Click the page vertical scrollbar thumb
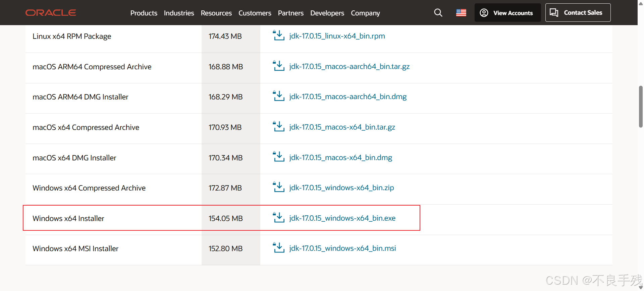 click(x=641, y=106)
